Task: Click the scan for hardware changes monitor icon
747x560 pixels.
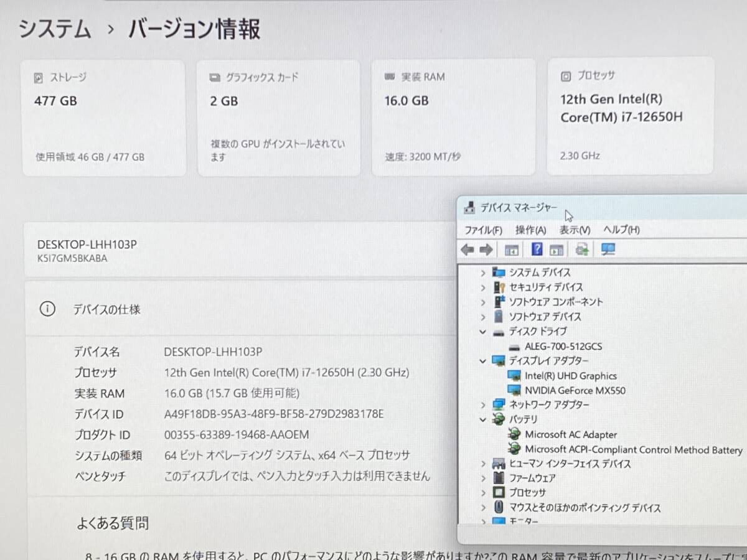Action: [x=608, y=250]
